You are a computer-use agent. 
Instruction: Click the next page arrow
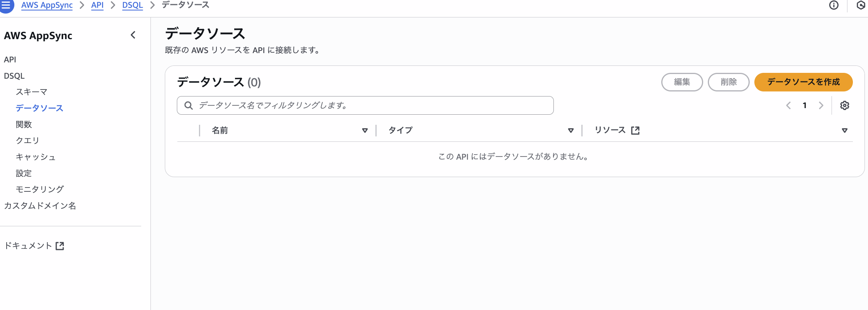pos(821,105)
